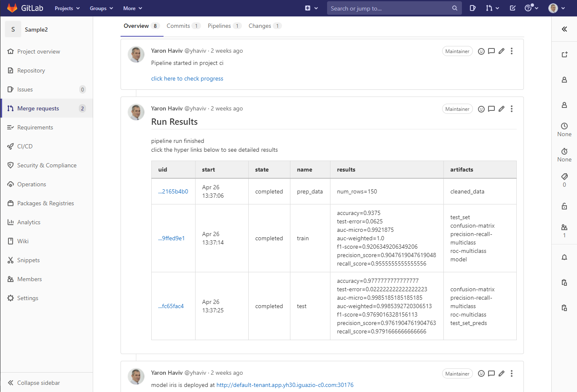Reply to model iris deployed comment
Image resolution: width=577 pixels, height=392 pixels.
click(491, 373)
